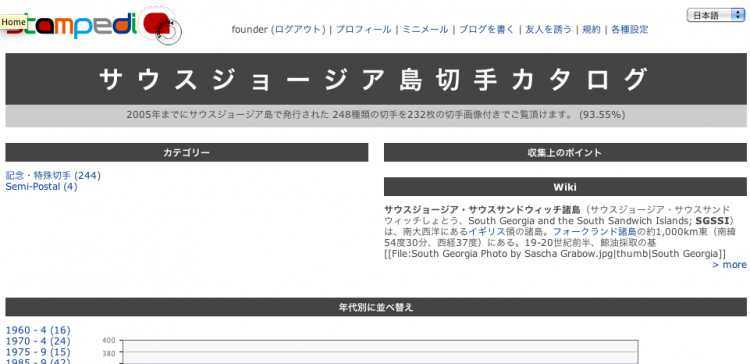
Task: Click the サウスジョージア島切手カタログ title banner
Action: (376, 79)
